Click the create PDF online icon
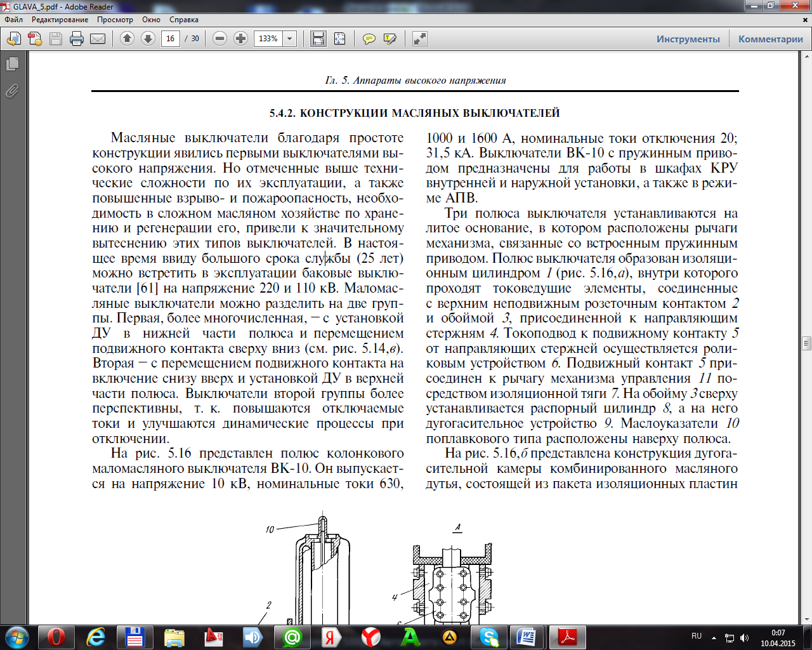Image resolution: width=812 pixels, height=650 pixels. coord(35,39)
